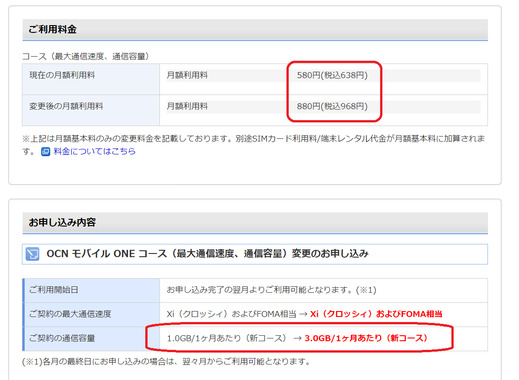This screenshot has width=519, height=380.
Task: Select the お申し込み完了の翌月より text
Action: click(x=271, y=290)
